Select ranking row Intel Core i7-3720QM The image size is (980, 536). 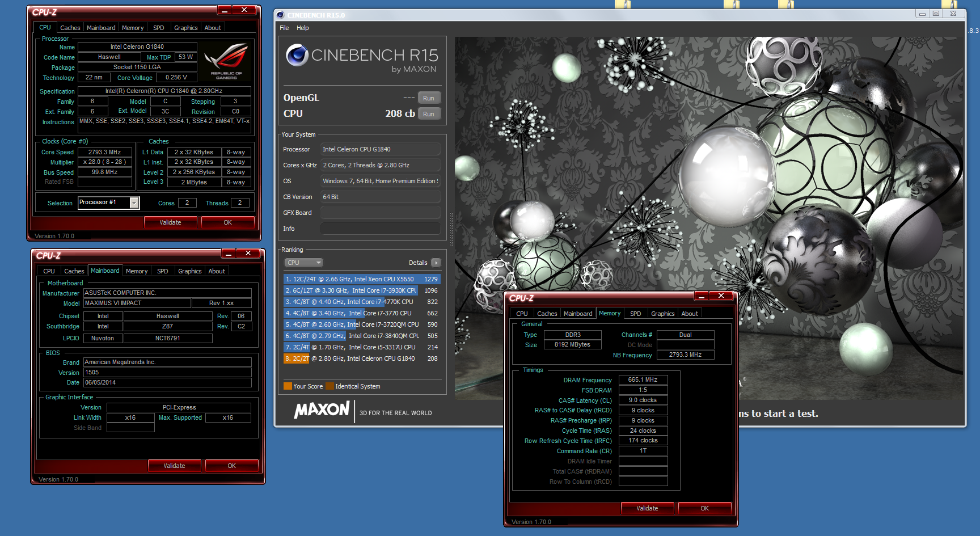362,324
